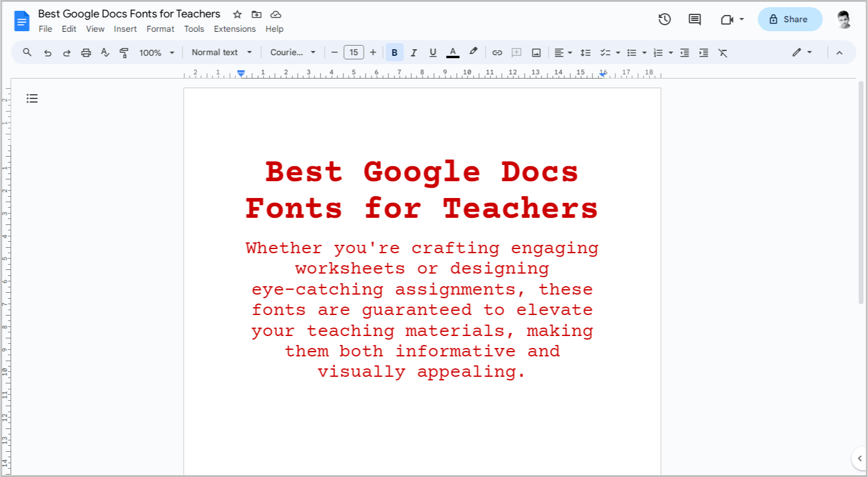Open the Insert menu

[x=125, y=28]
